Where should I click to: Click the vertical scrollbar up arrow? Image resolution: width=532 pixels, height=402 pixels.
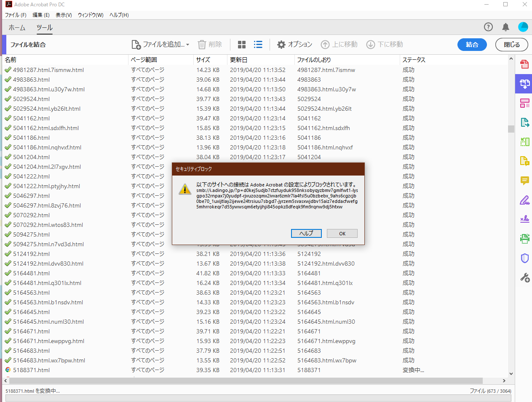pyautogui.click(x=511, y=59)
